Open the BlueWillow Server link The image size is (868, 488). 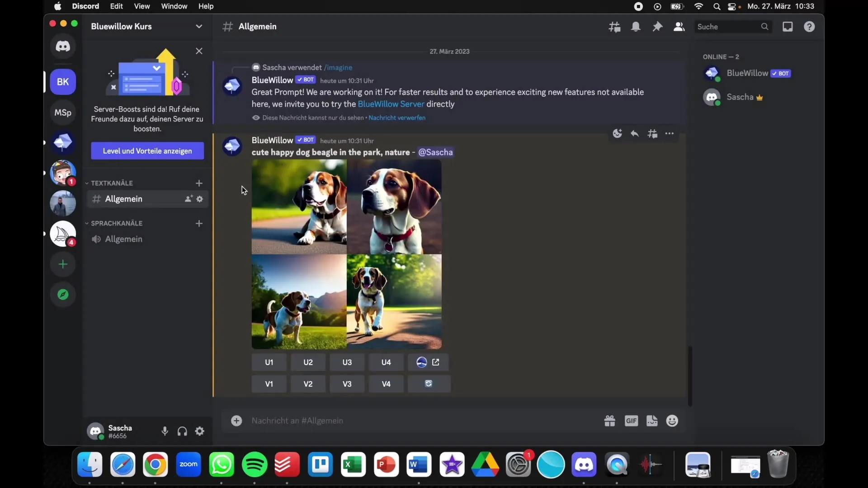tap(391, 104)
